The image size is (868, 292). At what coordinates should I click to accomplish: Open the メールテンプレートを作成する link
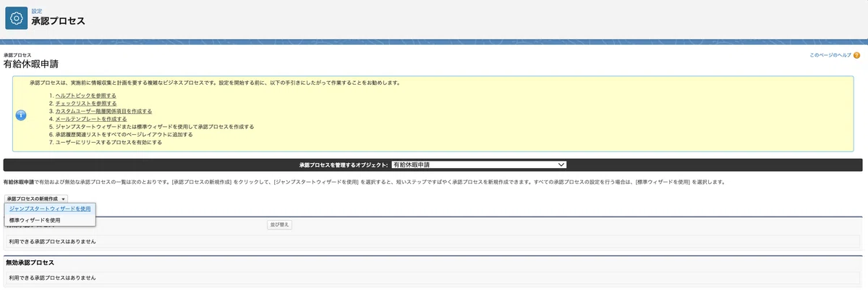tap(91, 119)
